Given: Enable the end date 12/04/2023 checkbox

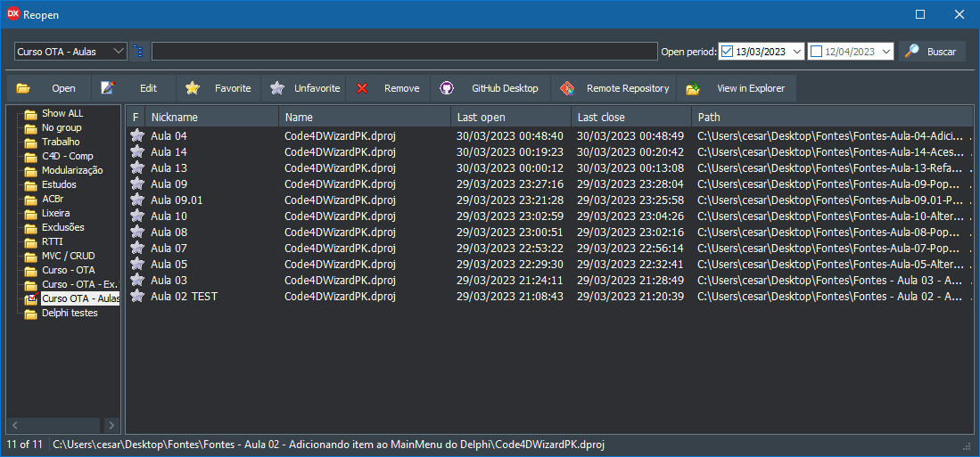Looking at the screenshot, I should [816, 52].
